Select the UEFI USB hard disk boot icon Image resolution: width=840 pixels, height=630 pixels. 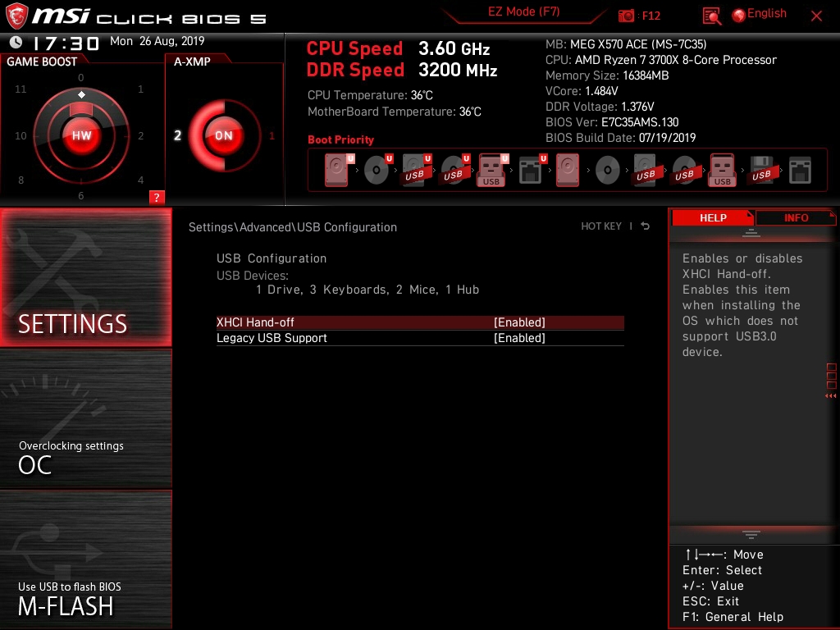pyautogui.click(x=416, y=170)
